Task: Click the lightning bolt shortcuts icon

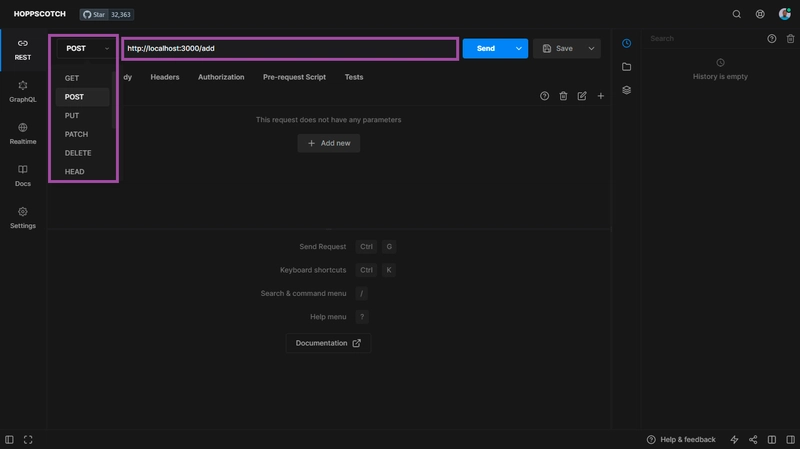Action: [734, 440]
